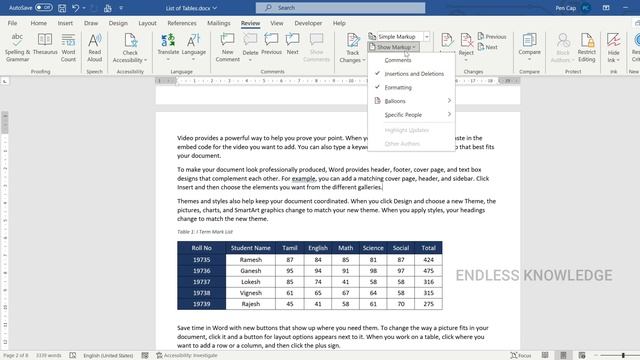Insert a New Comment

point(227,47)
